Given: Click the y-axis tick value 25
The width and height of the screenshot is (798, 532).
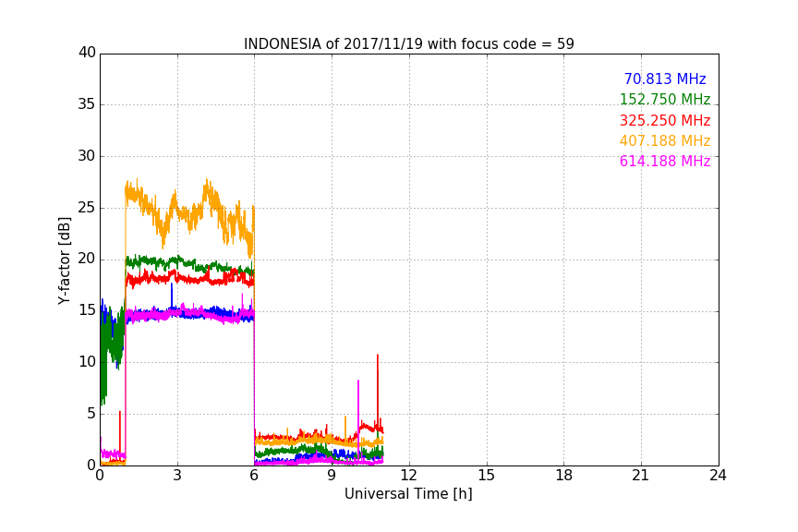Looking at the screenshot, I should 87,207.
